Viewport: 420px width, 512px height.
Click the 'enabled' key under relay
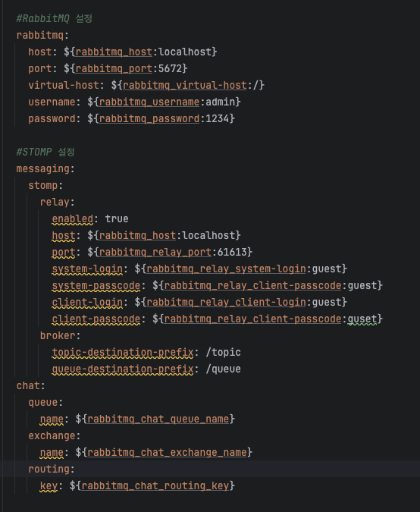(x=73, y=218)
